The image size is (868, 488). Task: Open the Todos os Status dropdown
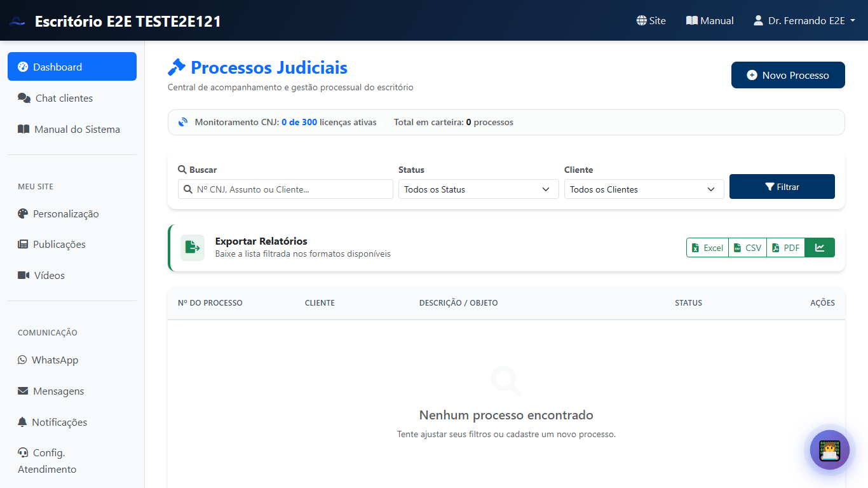478,189
